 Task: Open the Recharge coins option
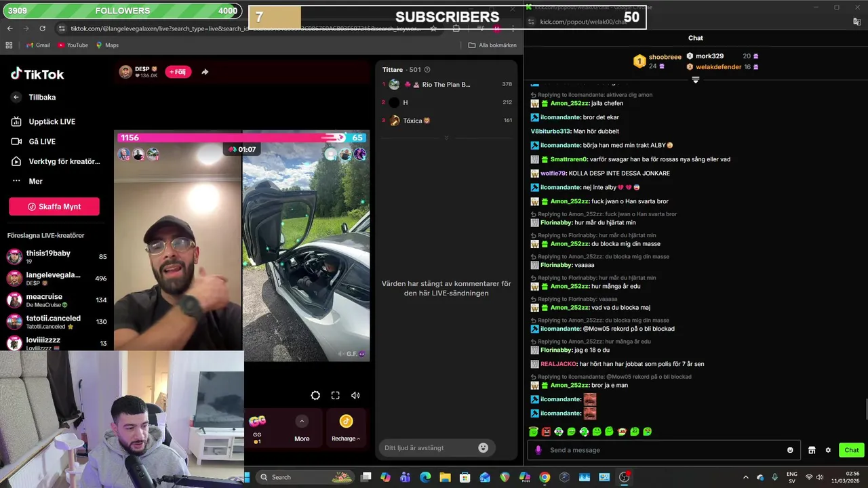point(346,428)
